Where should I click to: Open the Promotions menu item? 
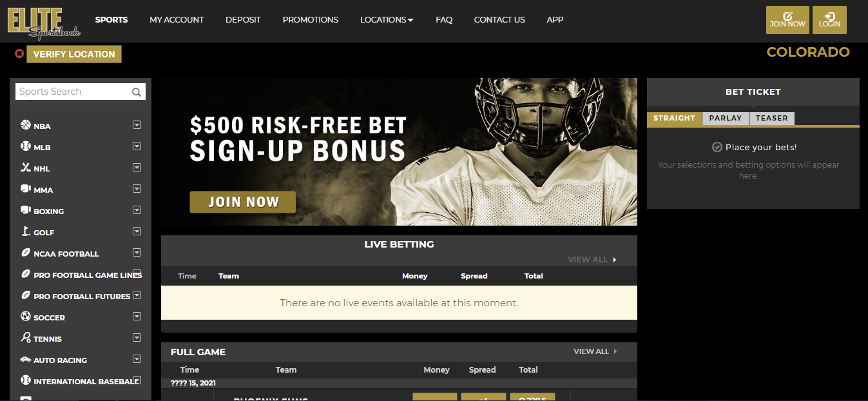[x=311, y=20]
